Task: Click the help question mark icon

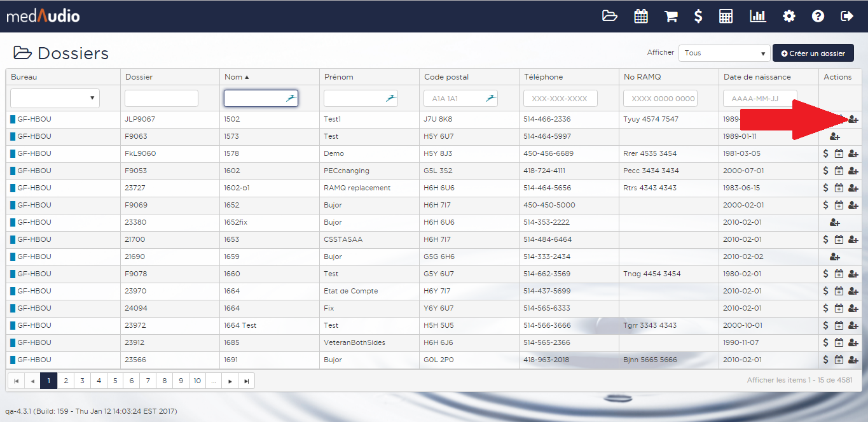Action: [818, 16]
